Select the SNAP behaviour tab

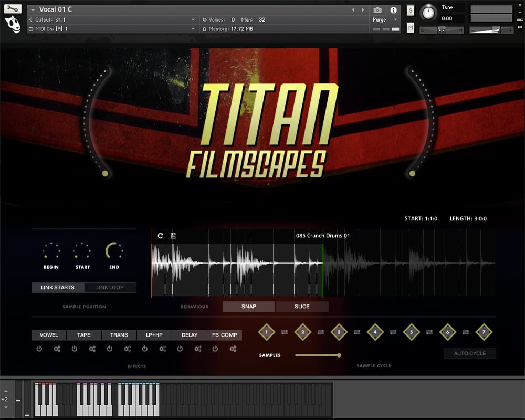[x=249, y=307]
